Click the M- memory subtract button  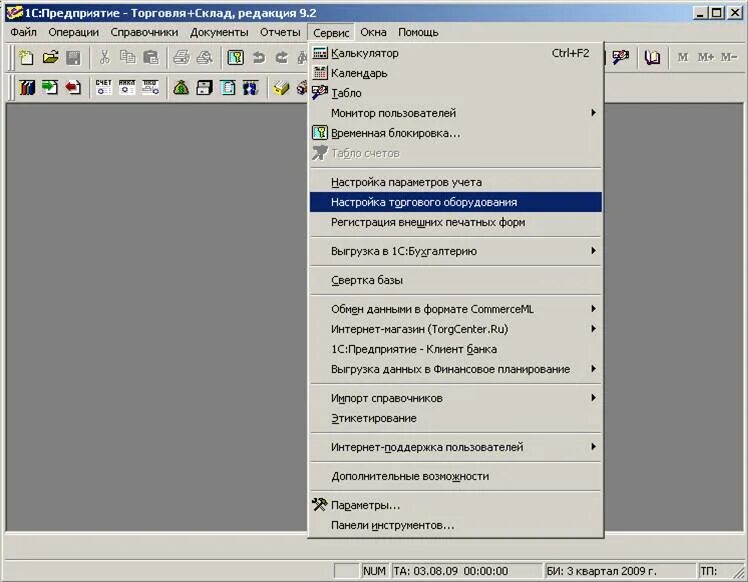(729, 58)
